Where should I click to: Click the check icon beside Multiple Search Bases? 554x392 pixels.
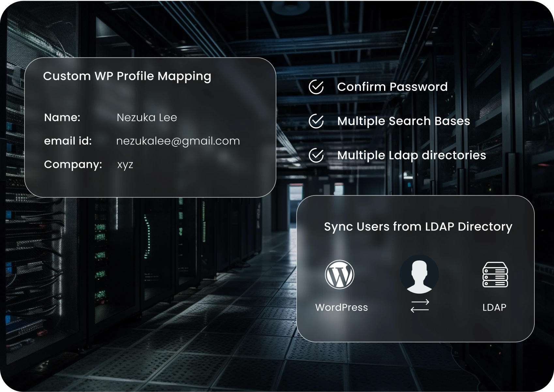coord(316,121)
